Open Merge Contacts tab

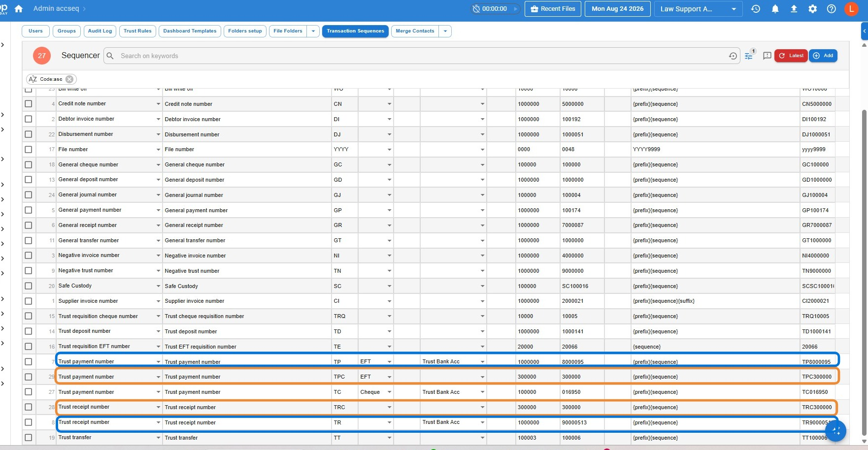(415, 31)
